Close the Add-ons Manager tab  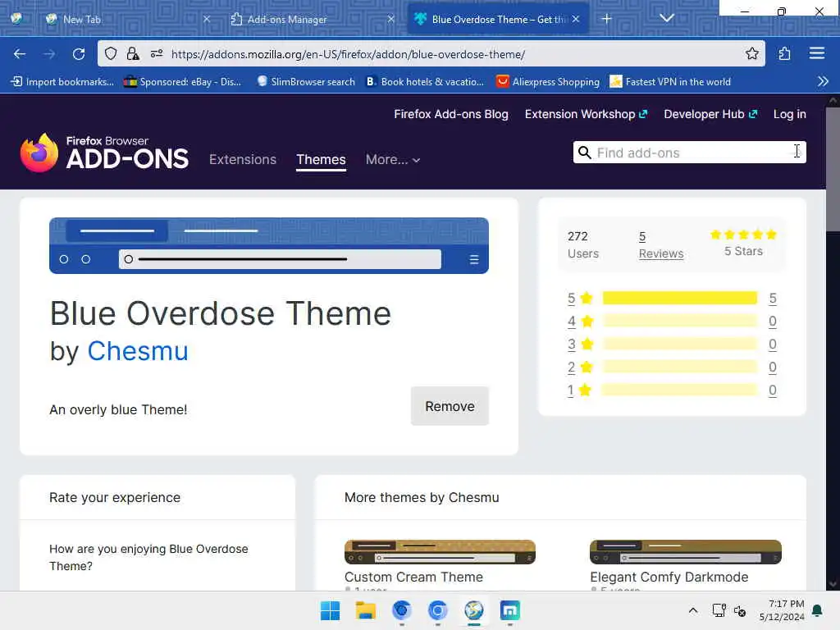(391, 19)
